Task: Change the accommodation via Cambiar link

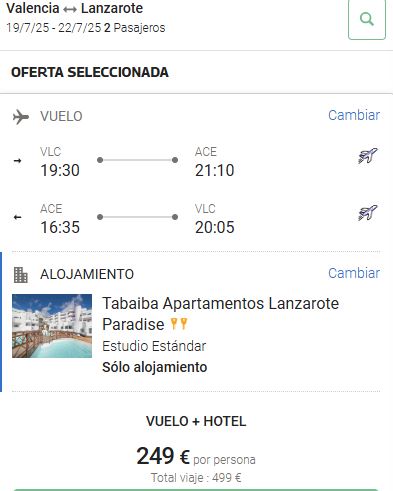Action: coord(354,273)
